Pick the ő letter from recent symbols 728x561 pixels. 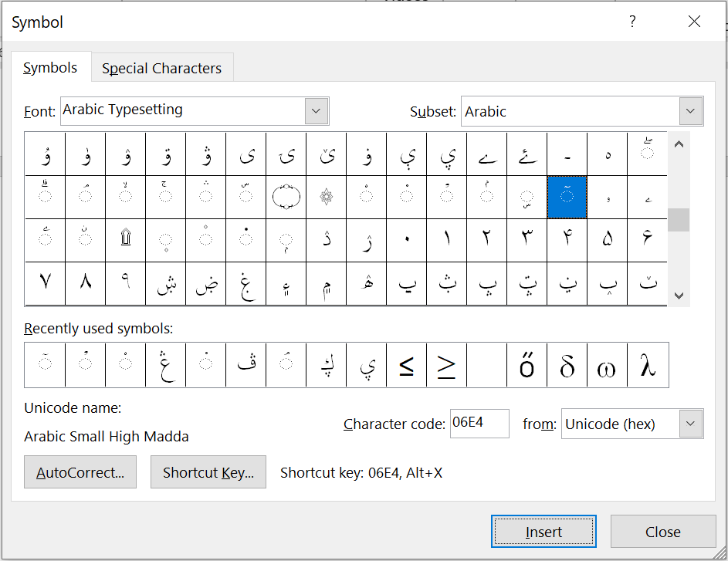pos(527,365)
